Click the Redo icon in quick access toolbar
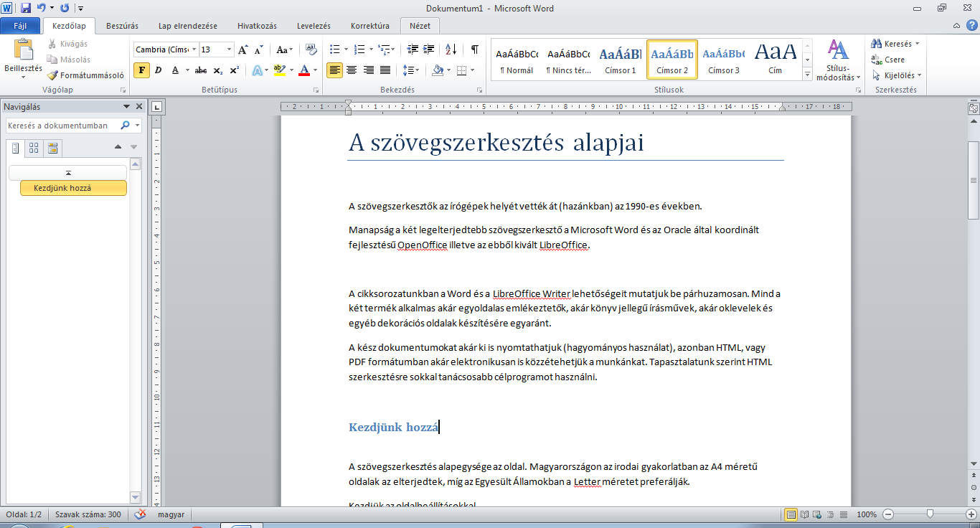 click(x=65, y=9)
